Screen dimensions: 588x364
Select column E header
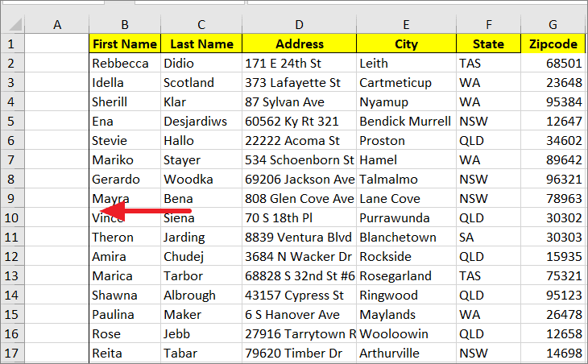click(x=406, y=25)
